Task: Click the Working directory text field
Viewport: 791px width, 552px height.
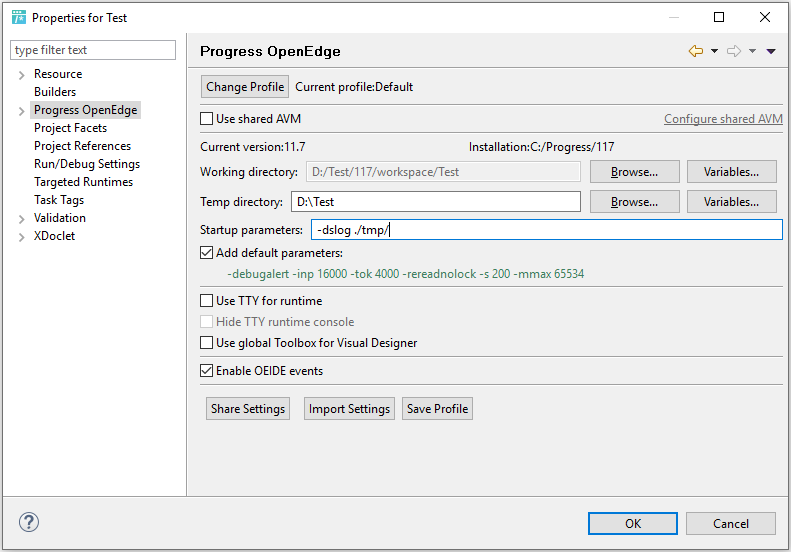Action: 443,172
